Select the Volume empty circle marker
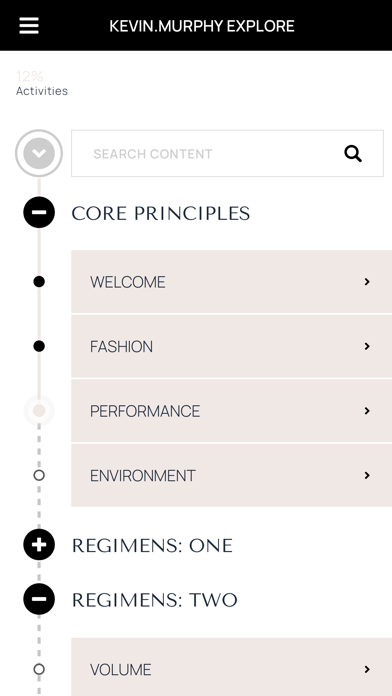The height and width of the screenshot is (696, 392). tap(39, 669)
